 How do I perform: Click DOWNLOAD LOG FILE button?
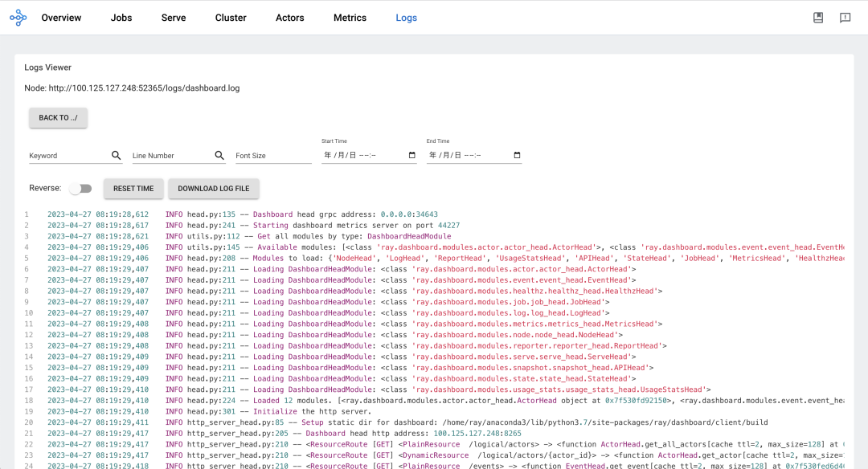pos(214,189)
